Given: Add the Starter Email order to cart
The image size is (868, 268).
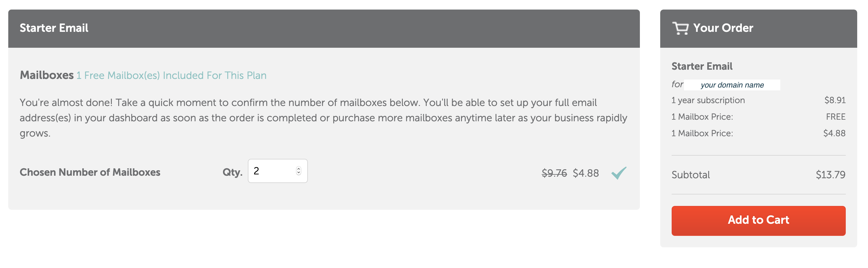Looking at the screenshot, I should tap(758, 220).
